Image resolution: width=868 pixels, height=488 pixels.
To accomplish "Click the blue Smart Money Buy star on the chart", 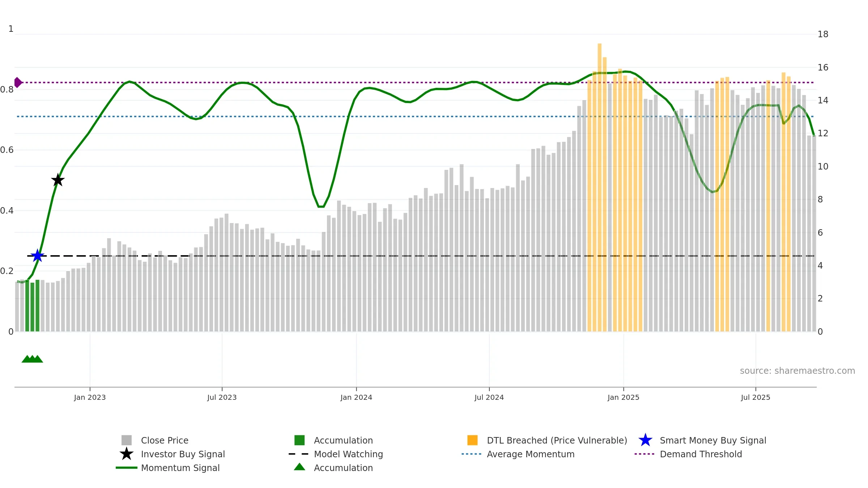I will pos(37,256).
